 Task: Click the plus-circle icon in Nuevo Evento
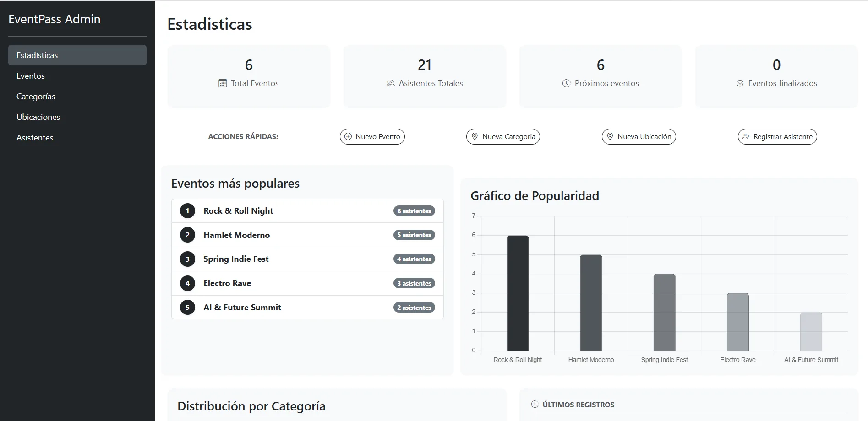point(348,136)
